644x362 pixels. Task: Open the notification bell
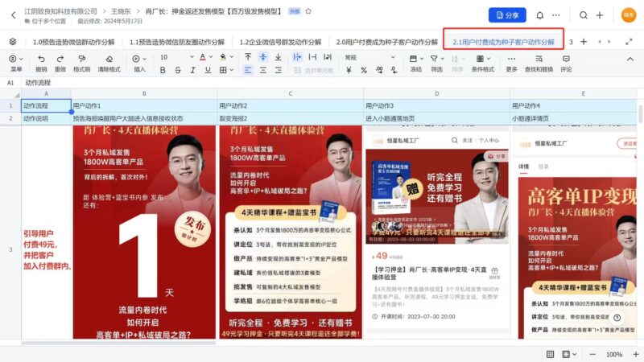coord(539,15)
